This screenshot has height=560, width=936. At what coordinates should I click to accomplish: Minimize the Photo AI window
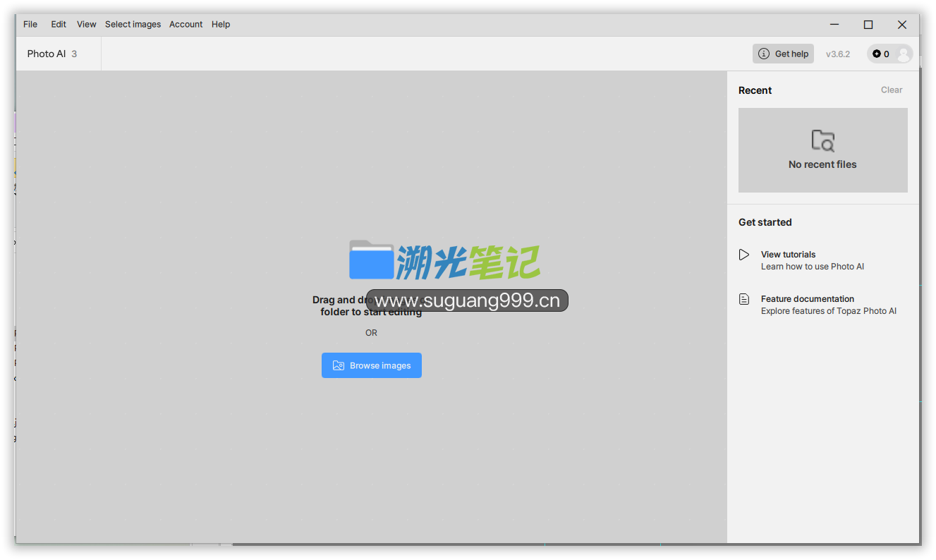834,24
